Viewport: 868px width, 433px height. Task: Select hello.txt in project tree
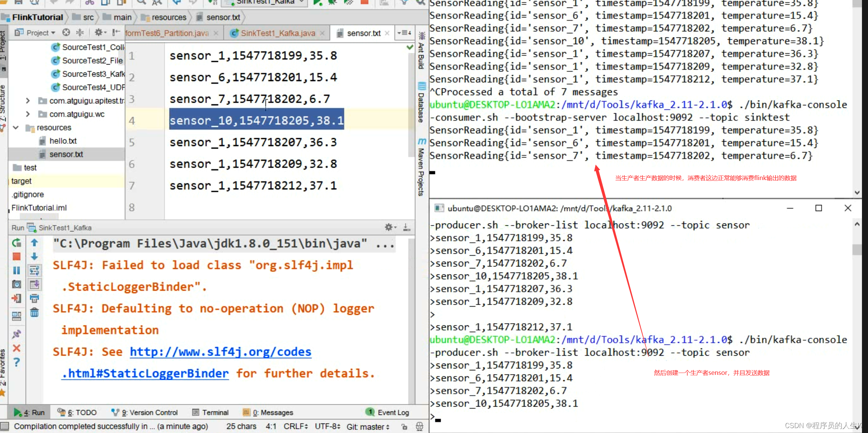tap(63, 141)
